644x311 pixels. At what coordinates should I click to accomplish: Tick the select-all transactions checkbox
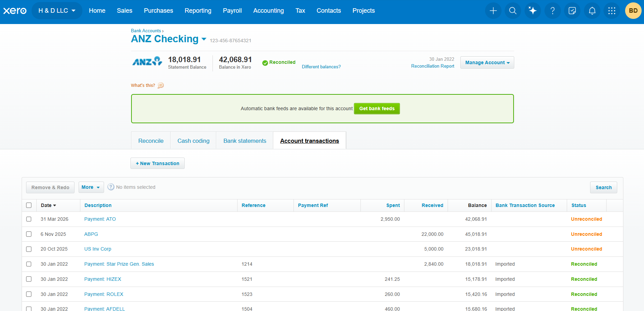29,205
